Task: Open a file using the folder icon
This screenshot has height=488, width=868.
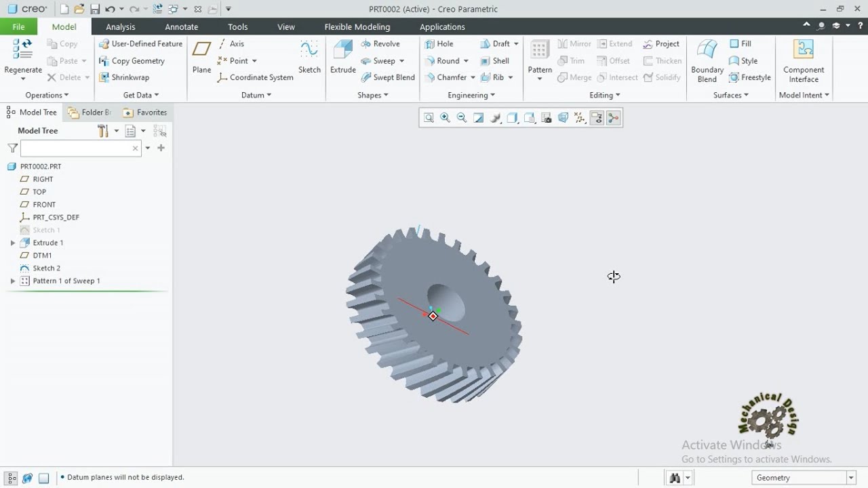Action: 79,9
